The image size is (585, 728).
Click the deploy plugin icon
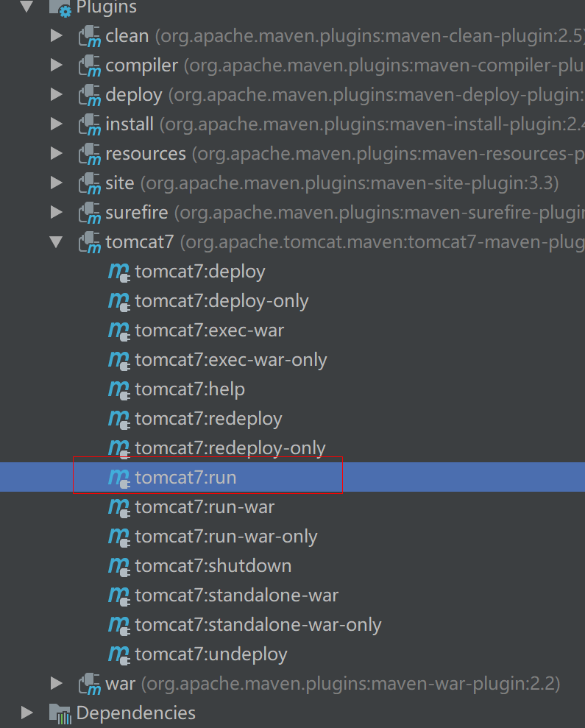click(x=90, y=96)
